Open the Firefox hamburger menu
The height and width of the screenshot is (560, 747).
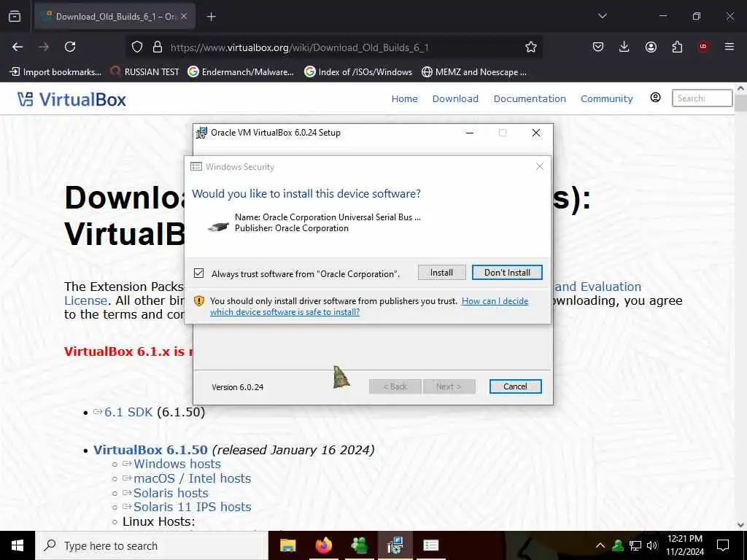729,47
